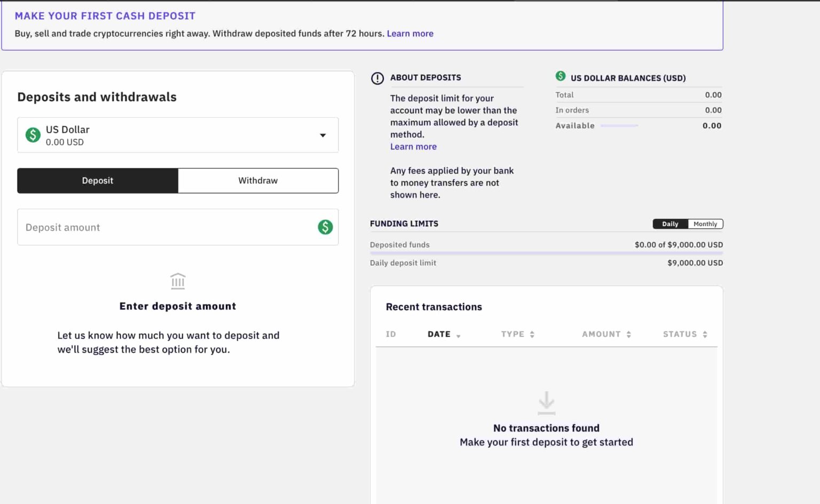Click the green dollar icon in currency selector

point(33,135)
